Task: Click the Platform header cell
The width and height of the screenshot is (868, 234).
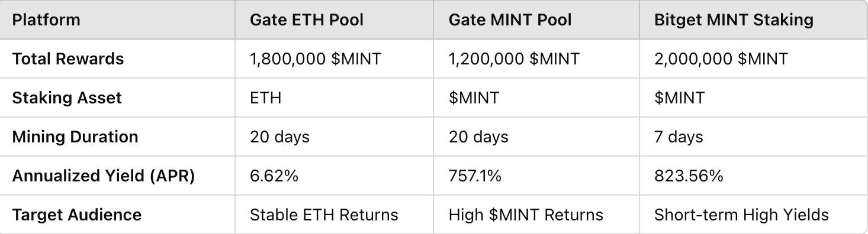Action: tap(118, 19)
